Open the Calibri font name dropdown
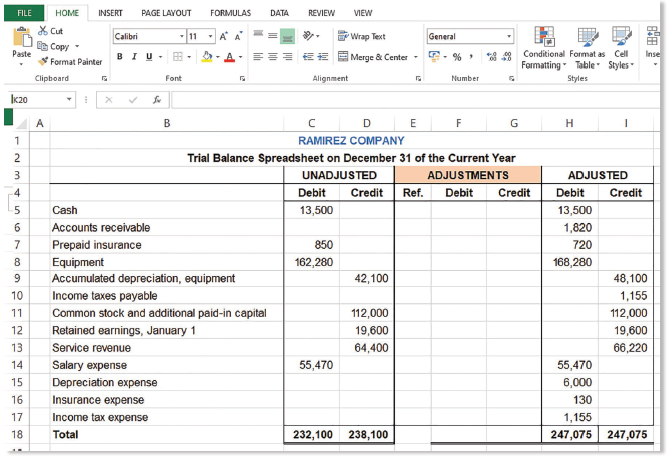 181,36
